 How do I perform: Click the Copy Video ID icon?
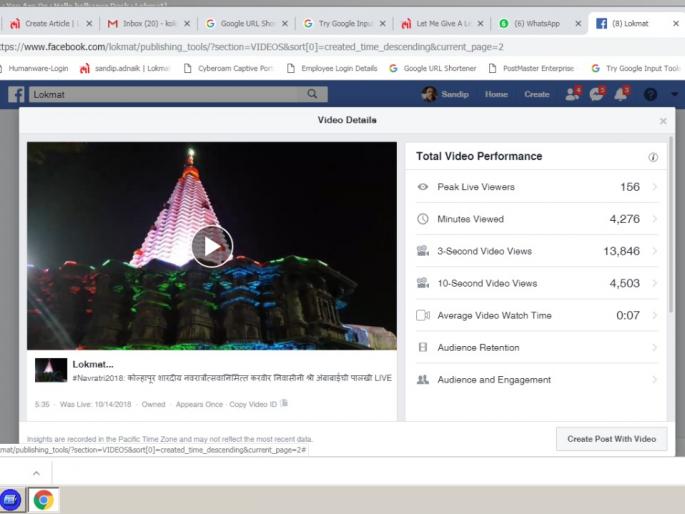tap(284, 403)
